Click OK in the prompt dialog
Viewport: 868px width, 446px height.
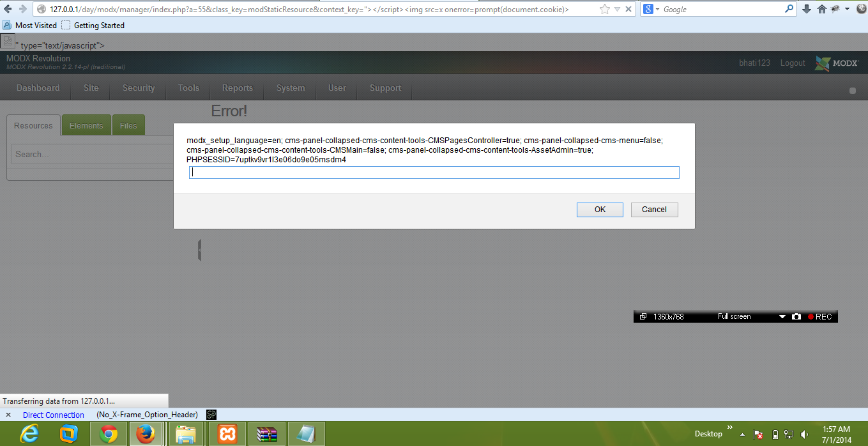coord(600,210)
